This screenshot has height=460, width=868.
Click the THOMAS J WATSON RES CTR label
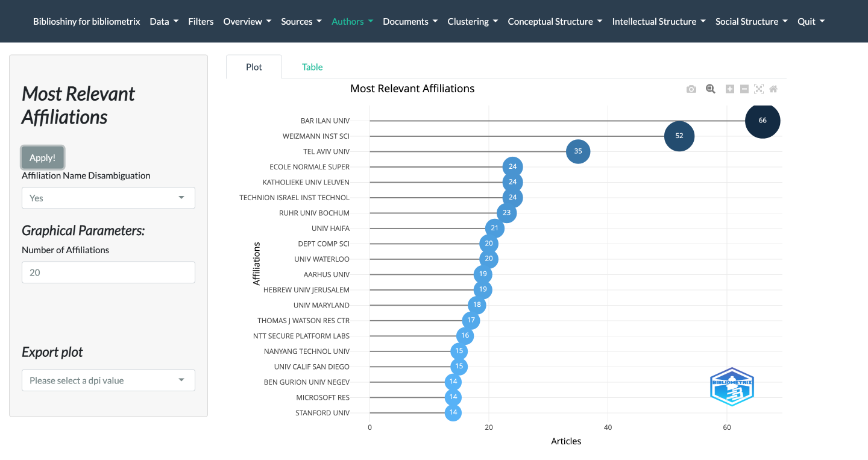tap(303, 321)
